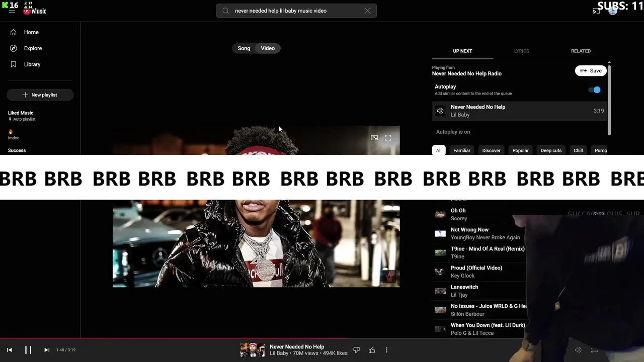This screenshot has height=362, width=644.
Task: Select the Discover filter chip
Action: [492, 150]
